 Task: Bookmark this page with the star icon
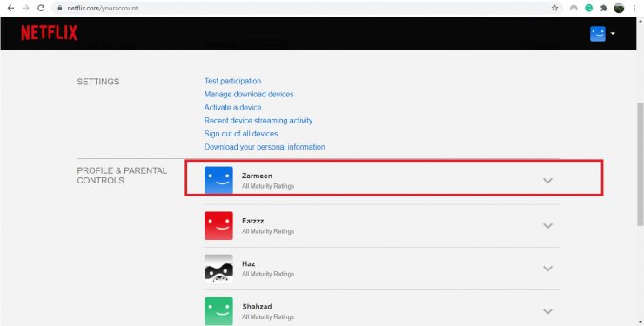(555, 8)
